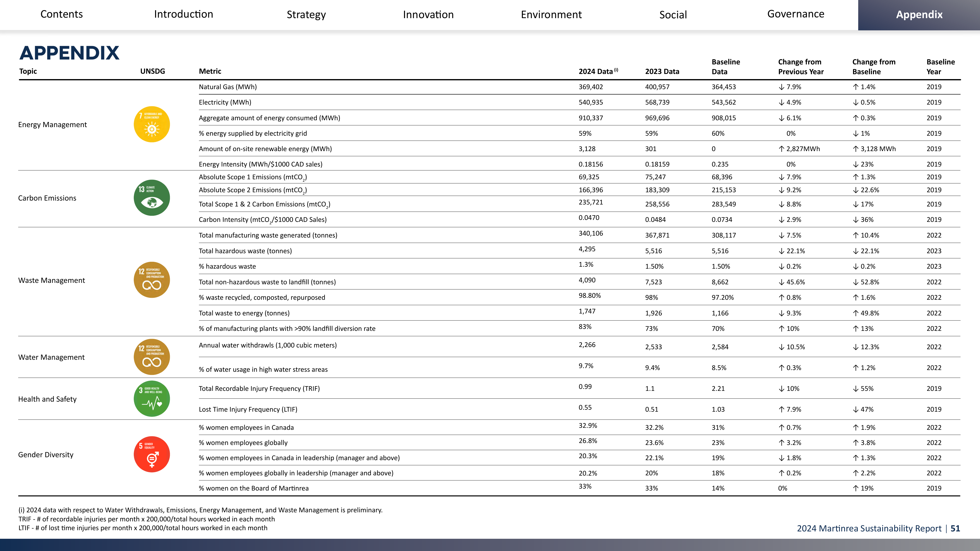Image resolution: width=980 pixels, height=551 pixels.
Task: Select the 'Carbon Emissions' topic label
Action: [47, 198]
